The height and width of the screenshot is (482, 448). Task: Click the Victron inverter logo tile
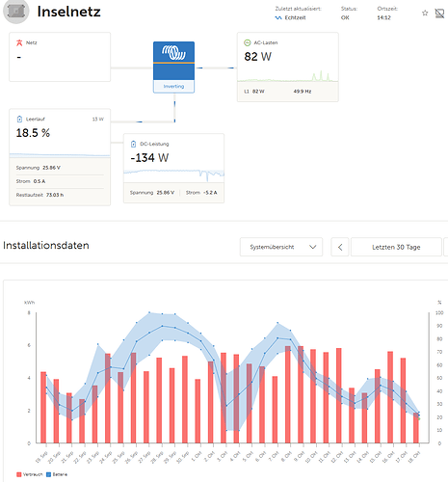[173, 61]
